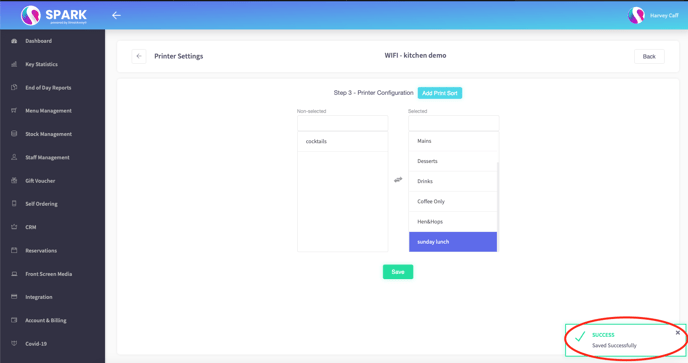
Task: Click the Add Print Sort button
Action: (440, 93)
